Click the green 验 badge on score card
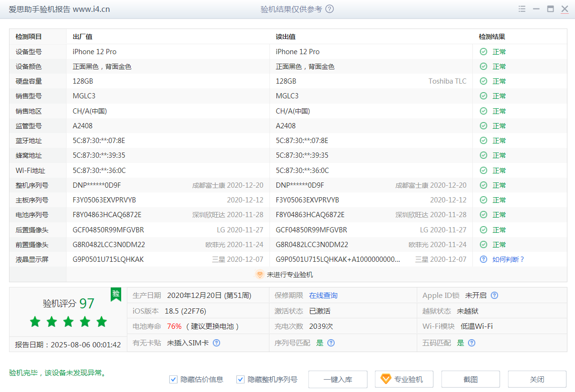This screenshot has height=392, width=575. pos(115,294)
